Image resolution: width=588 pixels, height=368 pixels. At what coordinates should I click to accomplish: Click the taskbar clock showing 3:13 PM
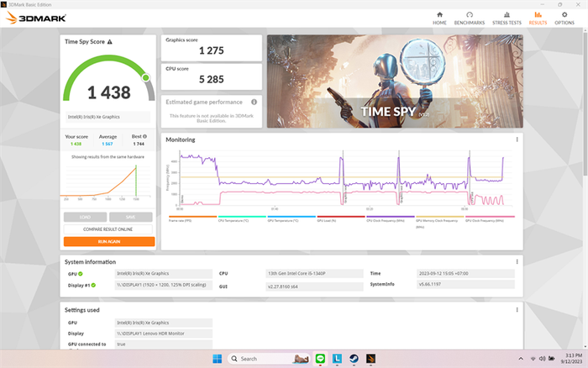pos(571,358)
